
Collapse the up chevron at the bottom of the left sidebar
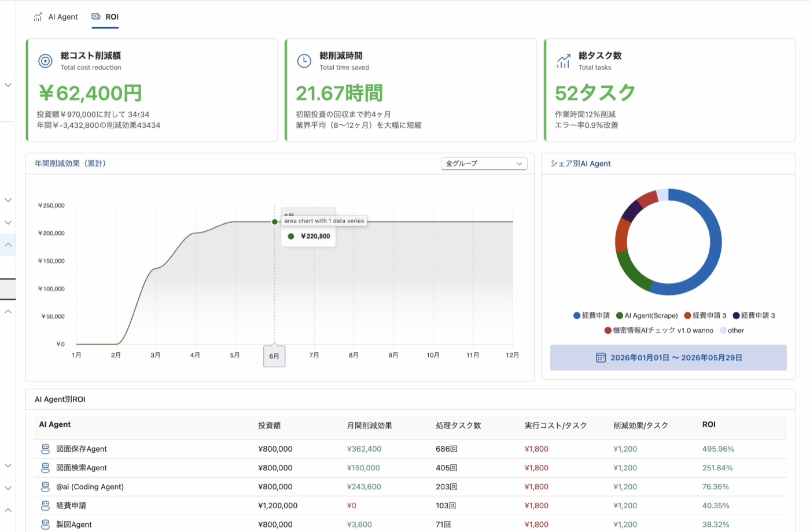pos(8,510)
